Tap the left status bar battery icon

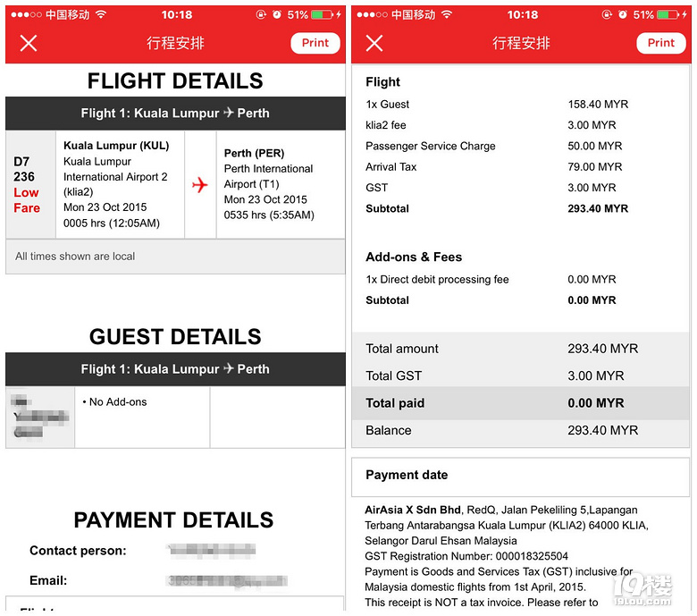click(323, 14)
